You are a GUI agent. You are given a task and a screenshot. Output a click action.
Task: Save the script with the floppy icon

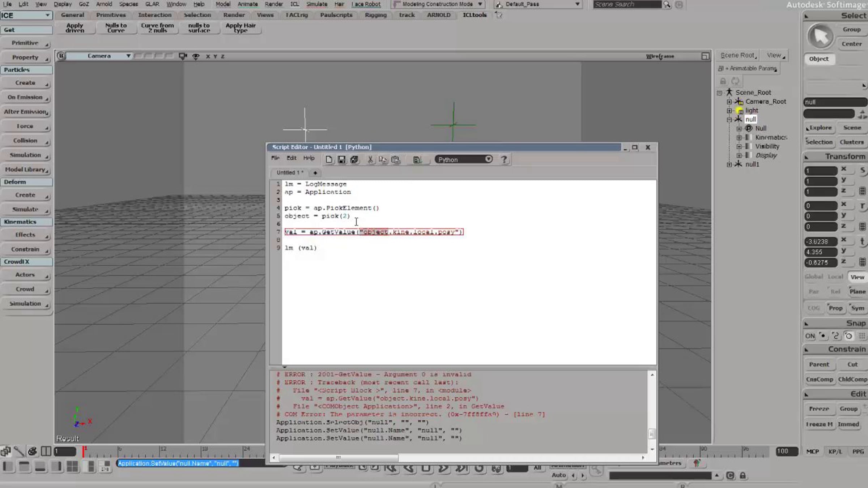tap(341, 159)
